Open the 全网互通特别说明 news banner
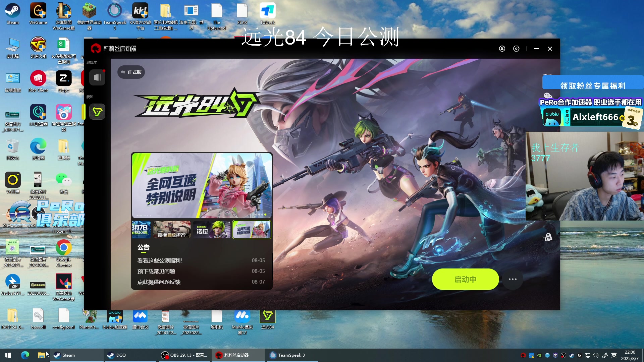Screen dimensions: 644x362 [202, 185]
